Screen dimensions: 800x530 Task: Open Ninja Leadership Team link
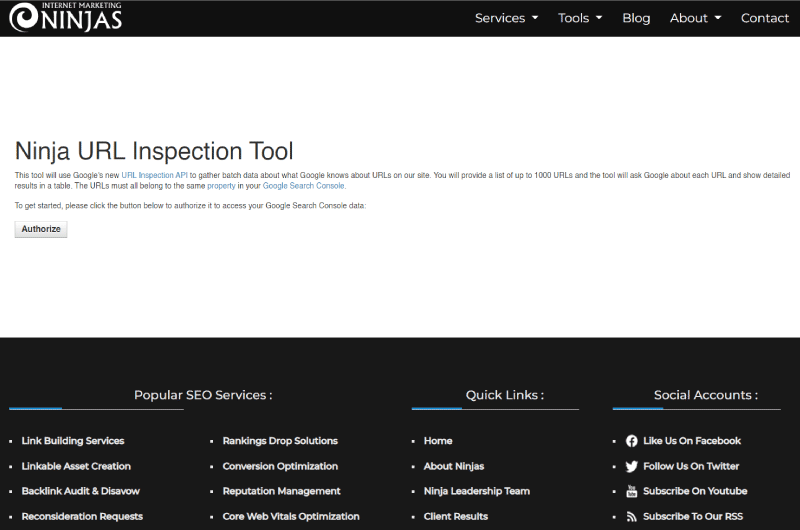(477, 491)
